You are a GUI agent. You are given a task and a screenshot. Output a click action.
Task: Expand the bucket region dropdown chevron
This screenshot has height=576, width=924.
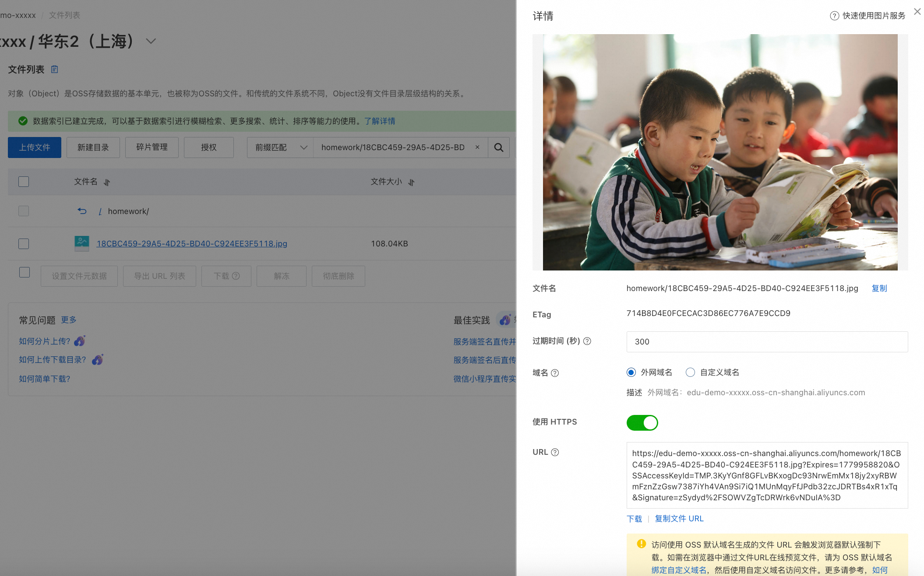[x=151, y=41]
